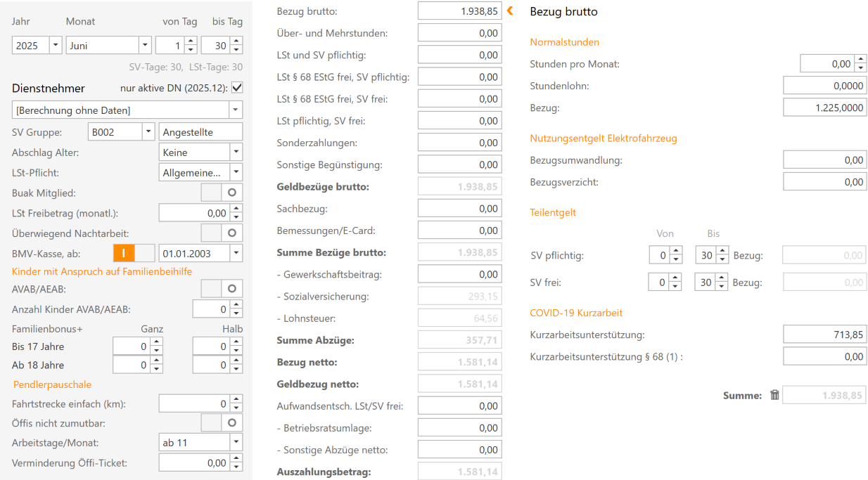
Task: Increase Fahrtstrecke einfach km value
Action: point(236,400)
